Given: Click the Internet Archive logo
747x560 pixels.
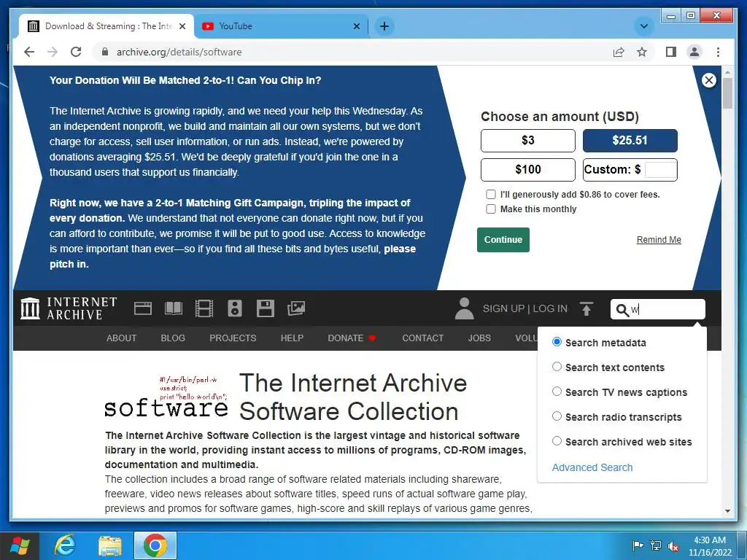Looking at the screenshot, I should 69,308.
